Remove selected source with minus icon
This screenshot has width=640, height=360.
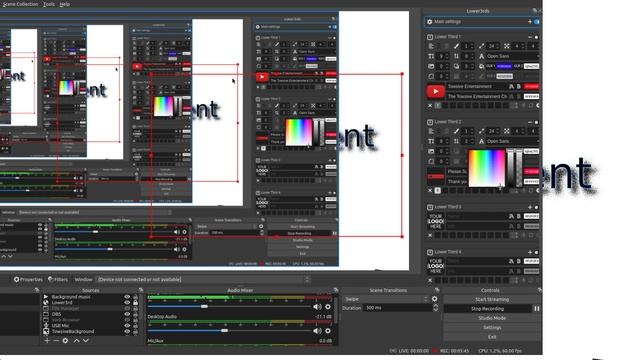click(x=56, y=340)
